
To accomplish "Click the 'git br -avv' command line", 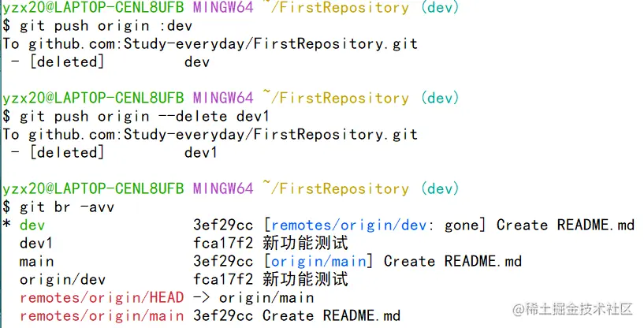I will click(66, 207).
